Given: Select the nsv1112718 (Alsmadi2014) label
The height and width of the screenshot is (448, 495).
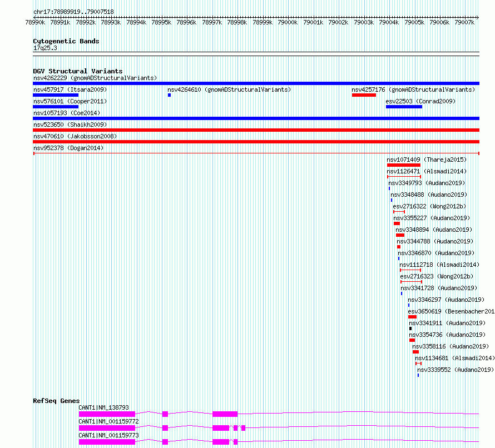Looking at the screenshot, I should coord(439,265).
